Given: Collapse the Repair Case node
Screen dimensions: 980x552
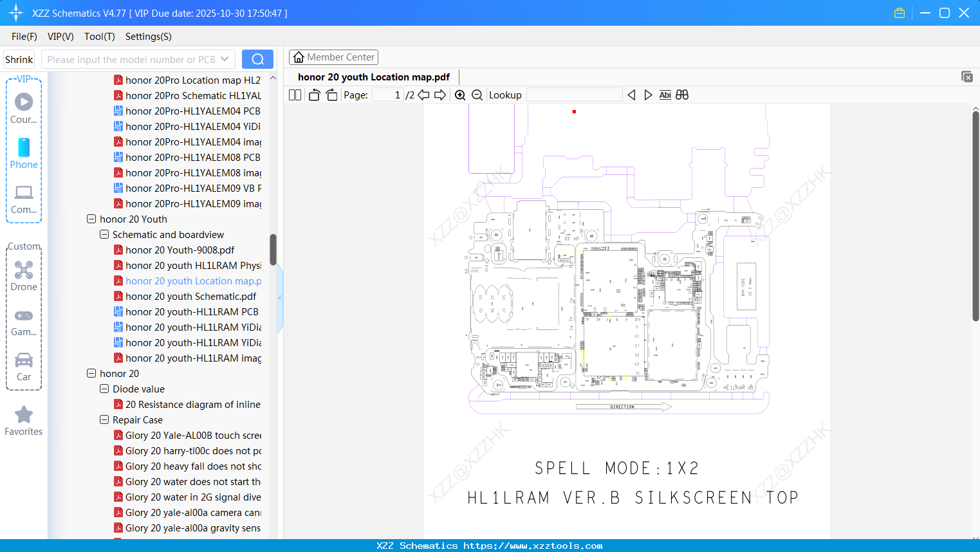Looking at the screenshot, I should point(104,420).
